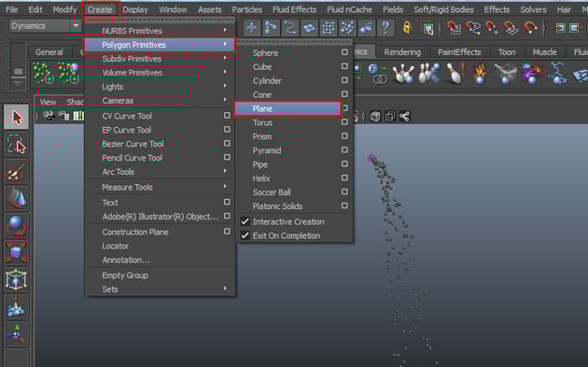This screenshot has width=588, height=367.
Task: Click the viewport cube display icon
Action: coord(375,117)
